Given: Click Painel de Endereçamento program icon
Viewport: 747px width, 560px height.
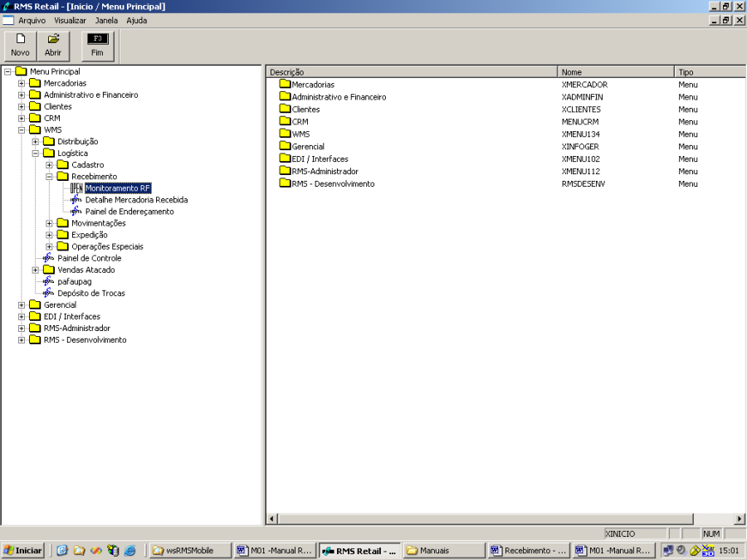Looking at the screenshot, I should (76, 212).
